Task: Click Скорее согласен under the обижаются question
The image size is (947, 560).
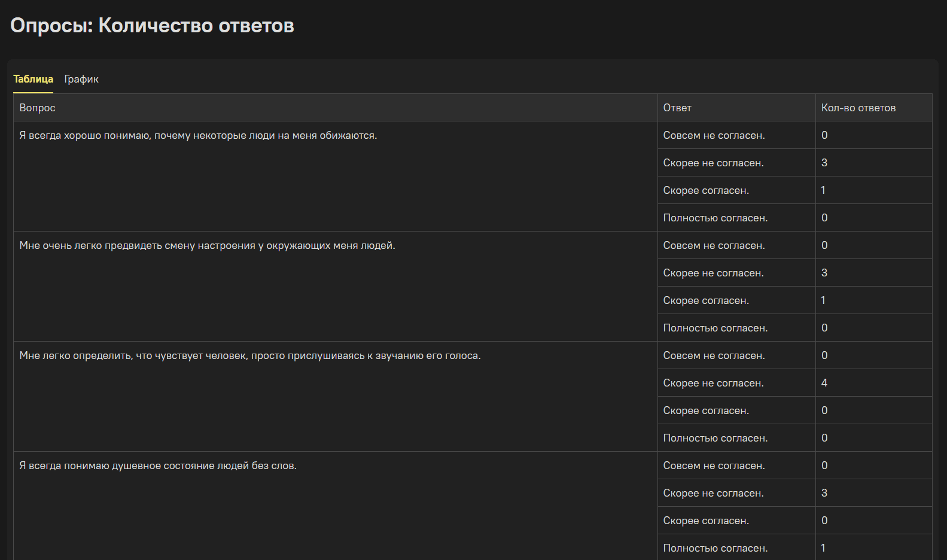Action: pyautogui.click(x=706, y=190)
